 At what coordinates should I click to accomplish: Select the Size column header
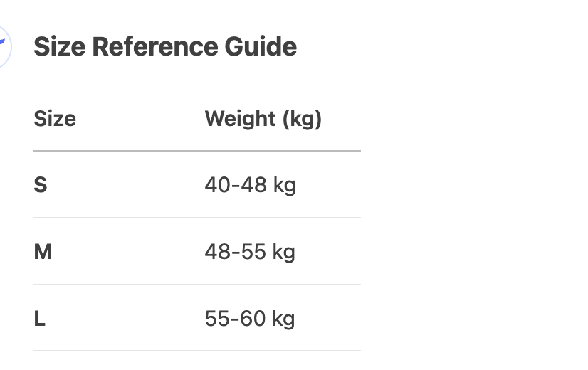pyautogui.click(x=55, y=118)
